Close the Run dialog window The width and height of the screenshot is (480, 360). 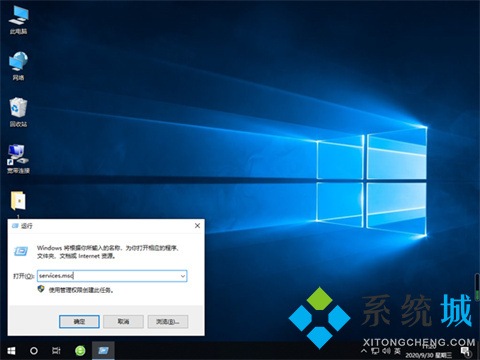[197, 226]
